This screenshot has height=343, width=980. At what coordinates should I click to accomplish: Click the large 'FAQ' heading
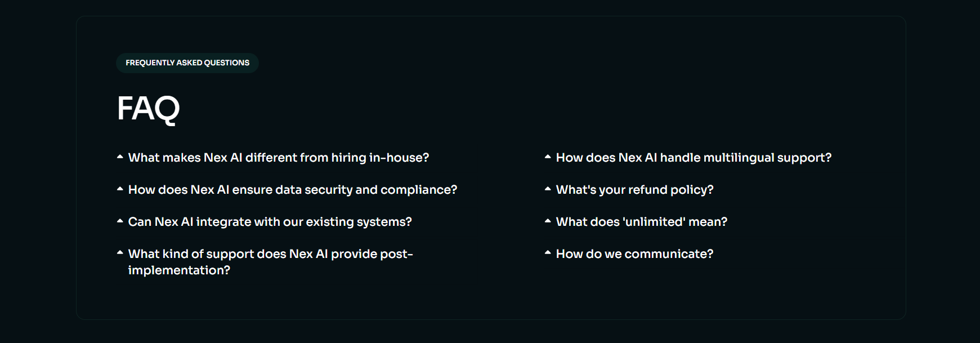click(x=148, y=108)
